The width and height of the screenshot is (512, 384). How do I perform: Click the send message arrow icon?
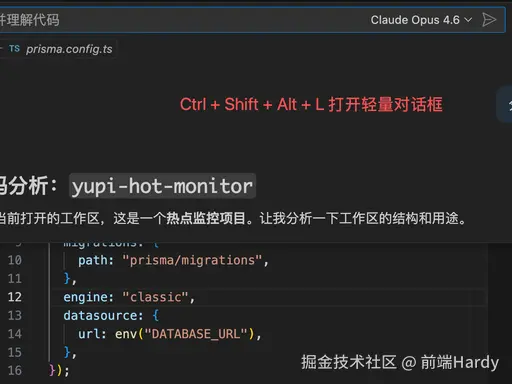pyautogui.click(x=489, y=20)
